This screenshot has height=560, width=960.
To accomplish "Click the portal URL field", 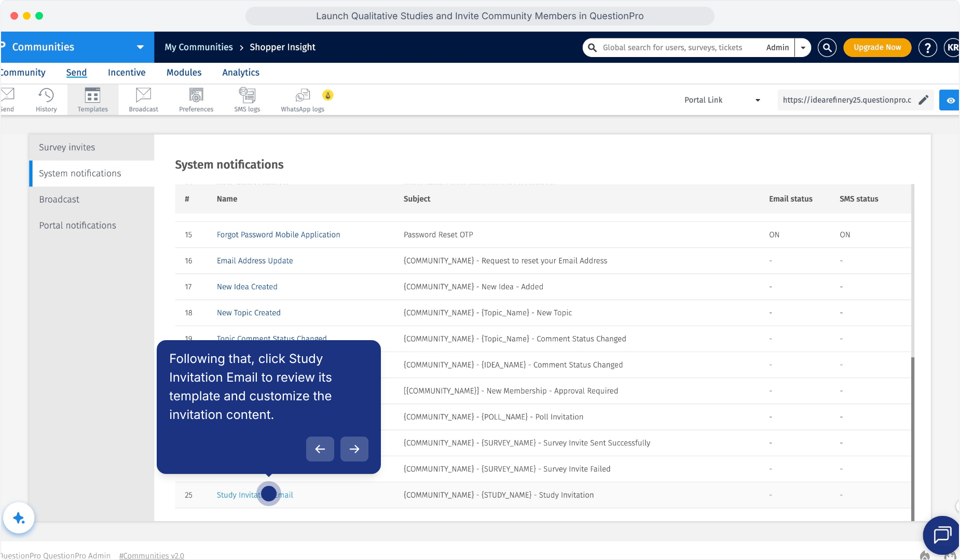I will coord(847,100).
